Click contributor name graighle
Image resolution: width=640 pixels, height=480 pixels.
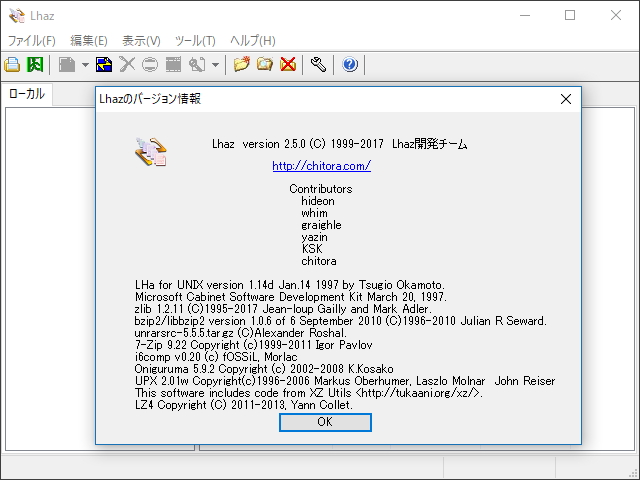(321, 225)
